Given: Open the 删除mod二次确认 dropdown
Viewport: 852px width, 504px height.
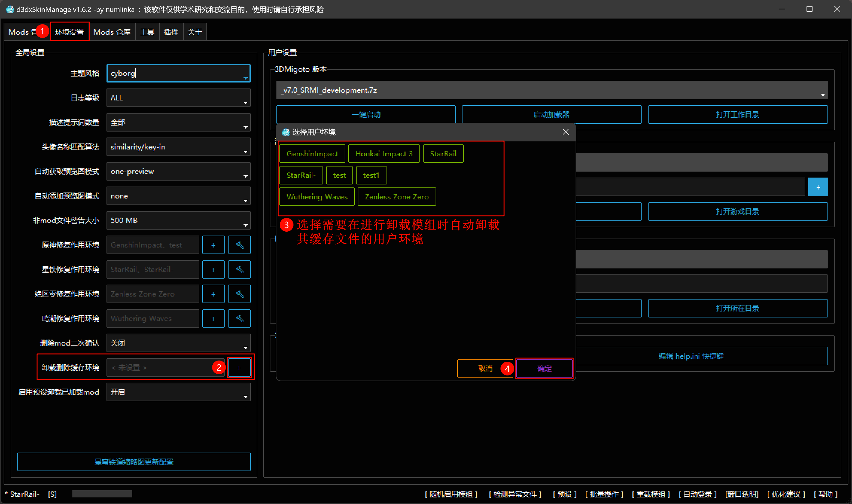Looking at the screenshot, I should coord(178,343).
